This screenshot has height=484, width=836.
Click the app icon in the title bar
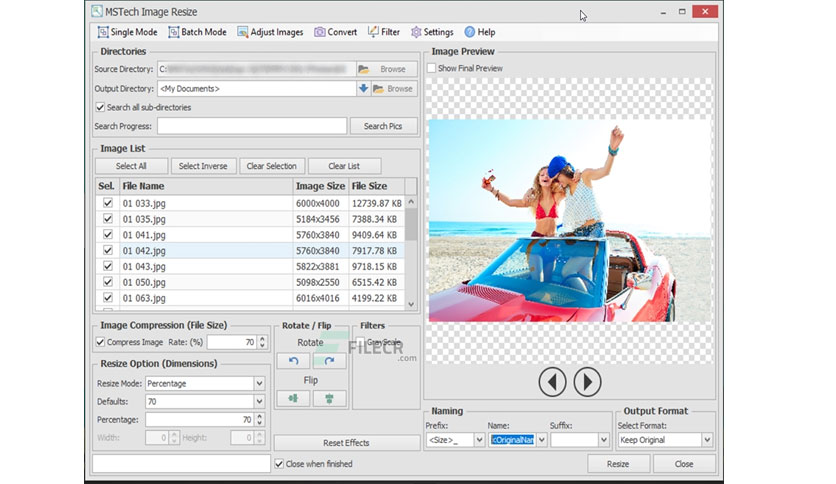(x=97, y=11)
